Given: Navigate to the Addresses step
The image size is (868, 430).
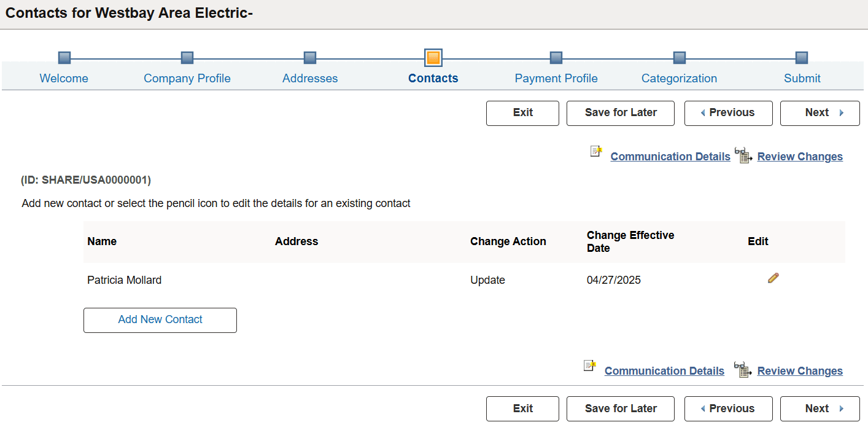Looking at the screenshot, I should [x=310, y=78].
